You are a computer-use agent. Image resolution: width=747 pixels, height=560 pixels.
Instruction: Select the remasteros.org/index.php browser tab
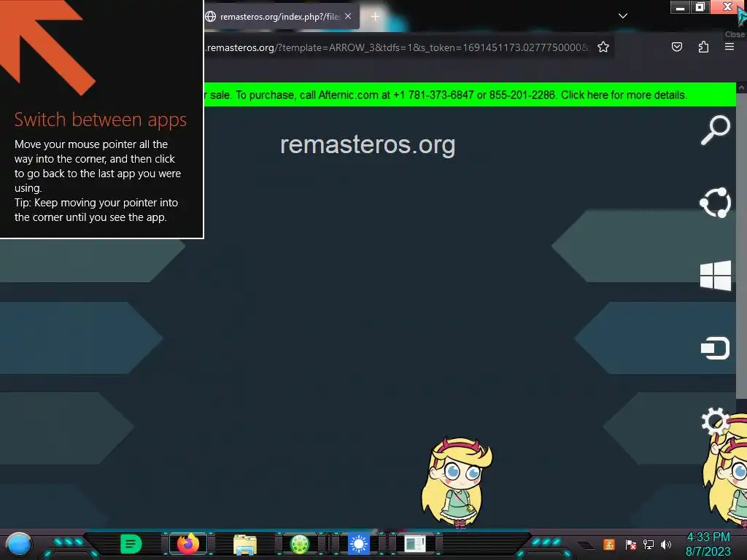point(281,17)
